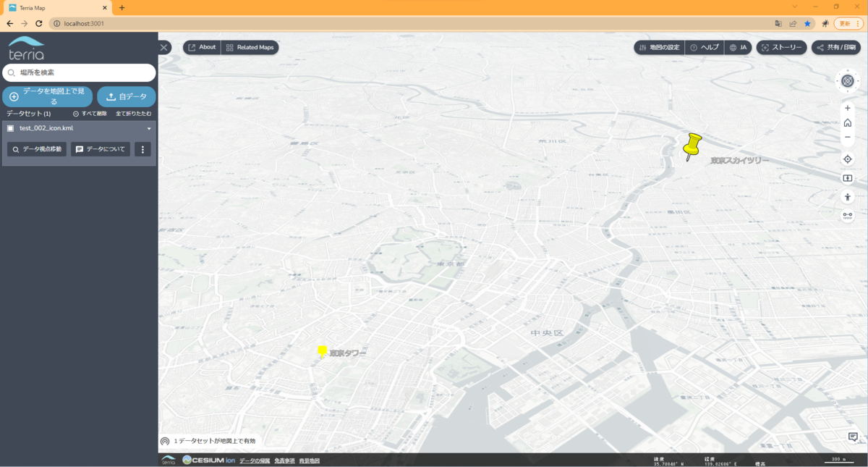Click すべて削除 to remove all datasets

[90, 114]
